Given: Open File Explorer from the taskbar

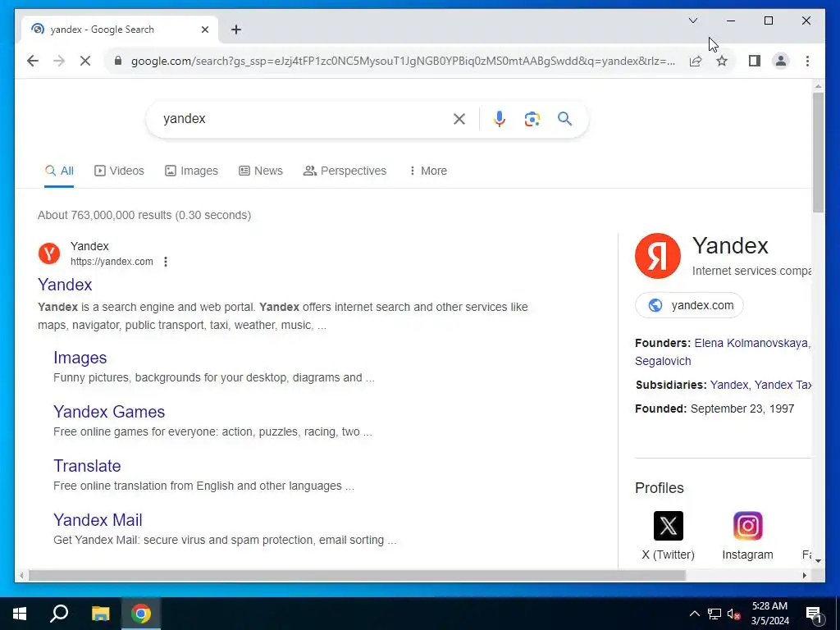Looking at the screenshot, I should coord(100,614).
